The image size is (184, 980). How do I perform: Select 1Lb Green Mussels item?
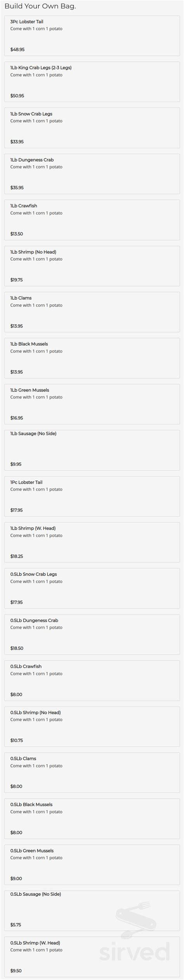click(92, 404)
